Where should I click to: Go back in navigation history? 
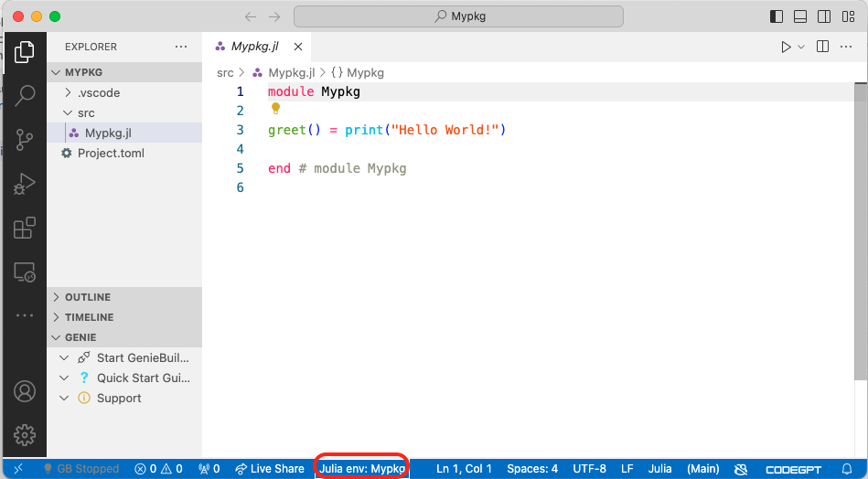tap(251, 16)
